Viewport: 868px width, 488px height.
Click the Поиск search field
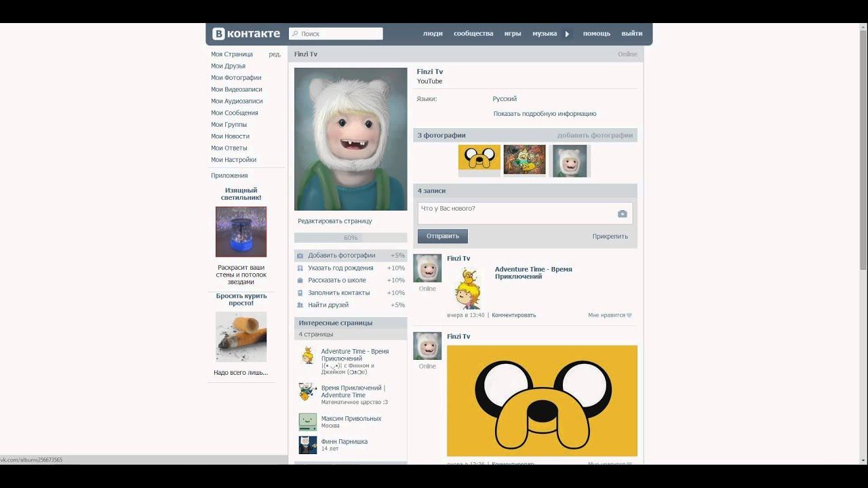[x=336, y=33]
